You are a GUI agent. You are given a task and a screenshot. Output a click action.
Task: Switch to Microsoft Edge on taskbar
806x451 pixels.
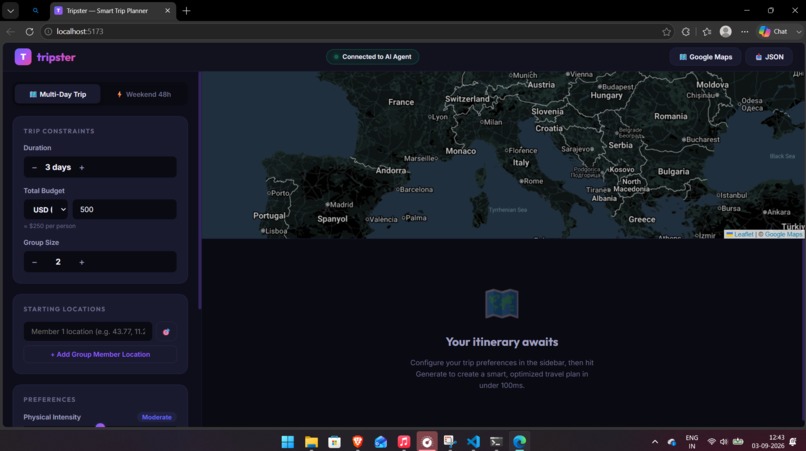tap(519, 441)
